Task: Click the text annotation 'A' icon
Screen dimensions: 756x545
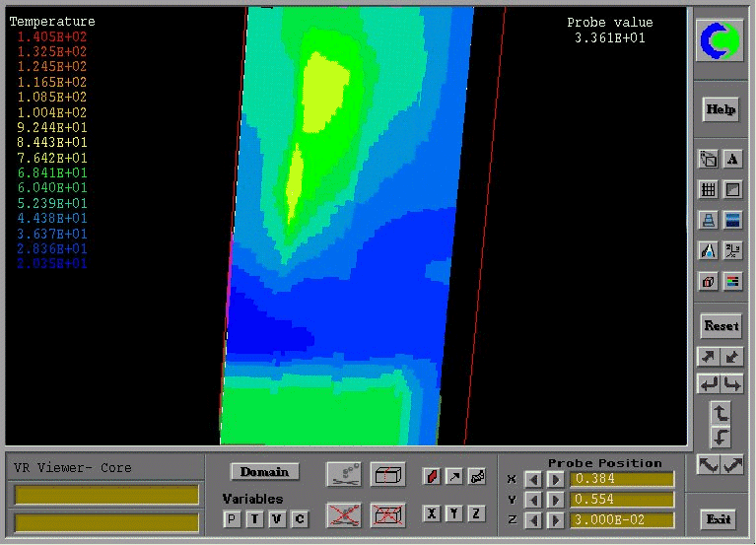Action: (x=732, y=160)
